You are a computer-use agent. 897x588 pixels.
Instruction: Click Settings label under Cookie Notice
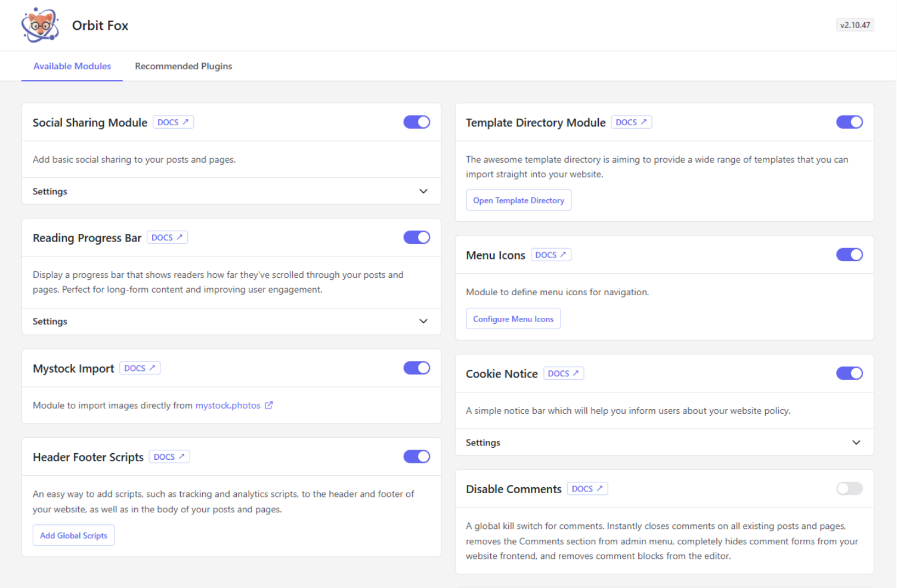click(483, 442)
